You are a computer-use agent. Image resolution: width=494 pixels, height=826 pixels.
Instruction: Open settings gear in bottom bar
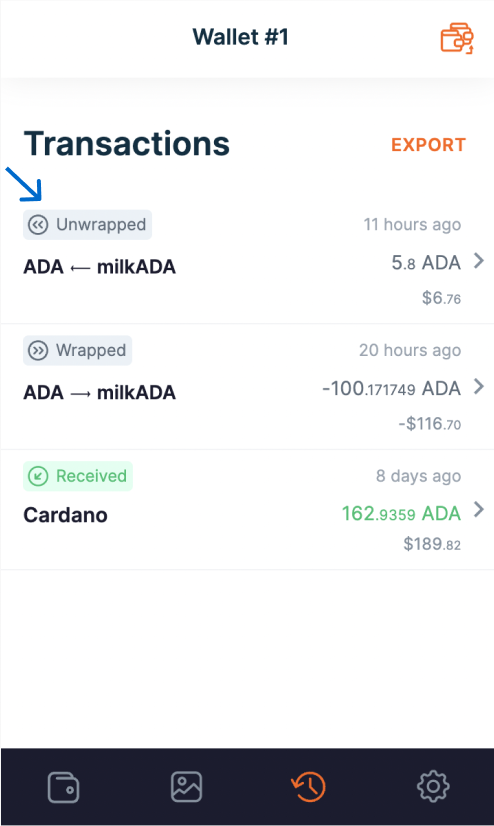pos(433,786)
